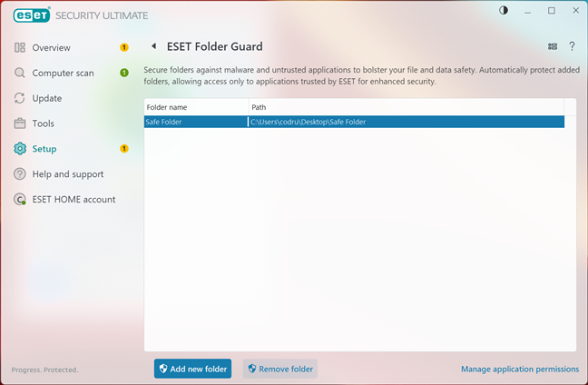
Task: Open Manage application permissions link
Action: [520, 369]
